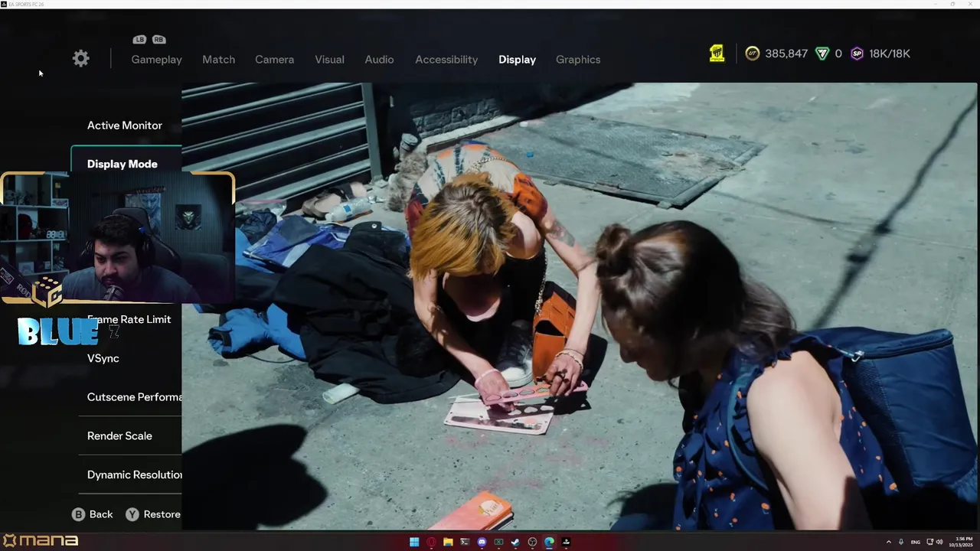The width and height of the screenshot is (980, 551).
Task: Open the network tray icon
Action: point(930,542)
